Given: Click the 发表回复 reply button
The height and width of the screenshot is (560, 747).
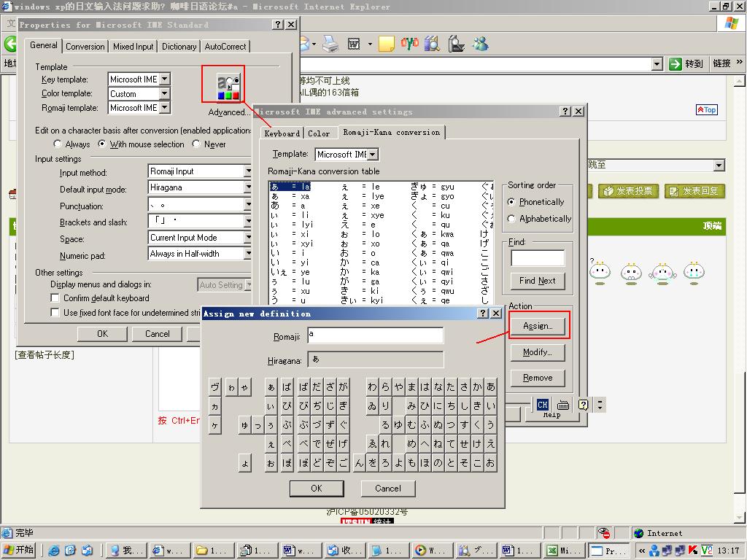Looking at the screenshot, I should point(694,192).
